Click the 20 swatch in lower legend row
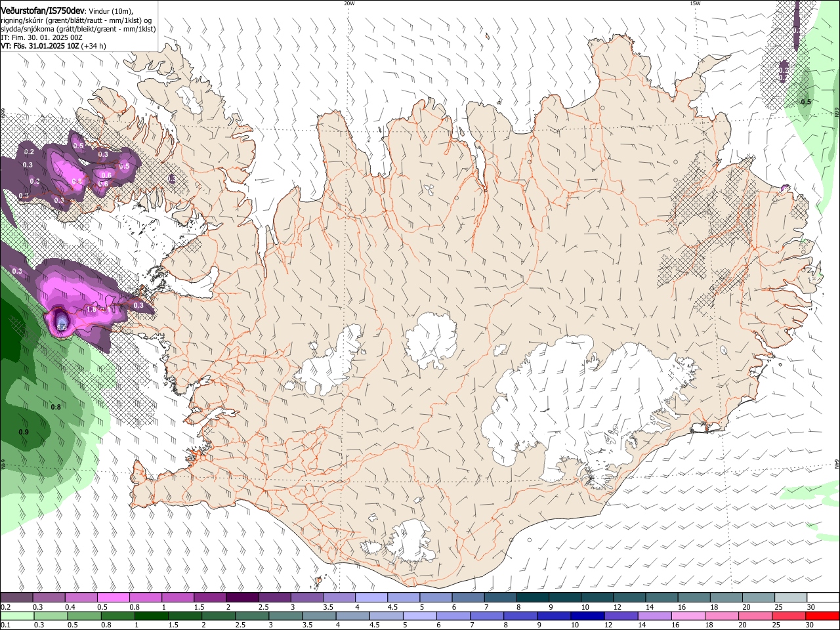Screen dimensions: 840x630 point(755,616)
